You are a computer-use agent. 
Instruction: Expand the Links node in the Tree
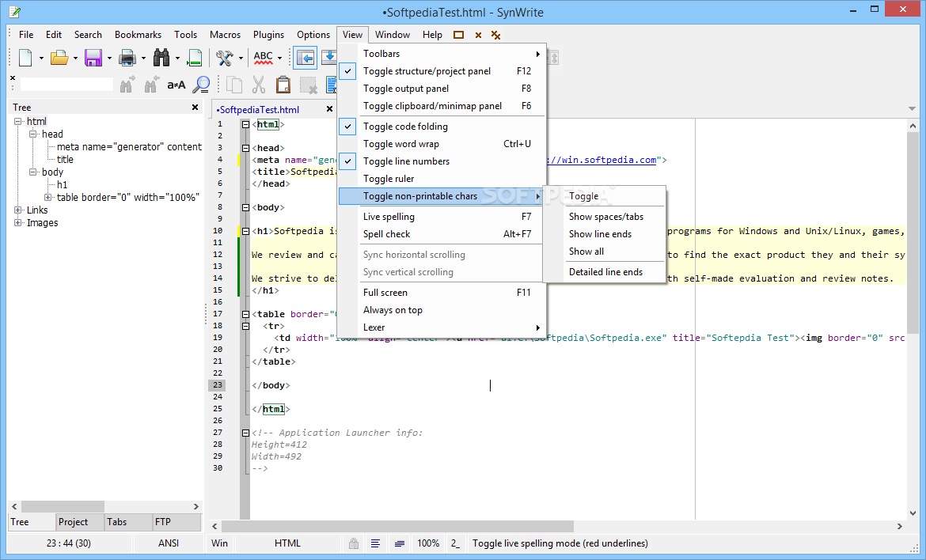point(17,210)
